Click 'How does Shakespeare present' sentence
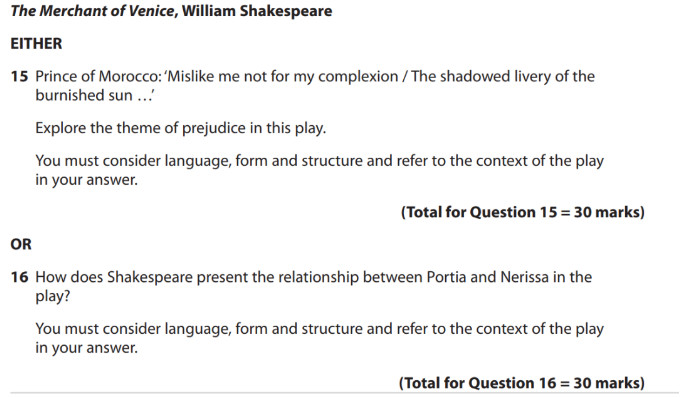The height and width of the screenshot is (397, 683). 314,286
